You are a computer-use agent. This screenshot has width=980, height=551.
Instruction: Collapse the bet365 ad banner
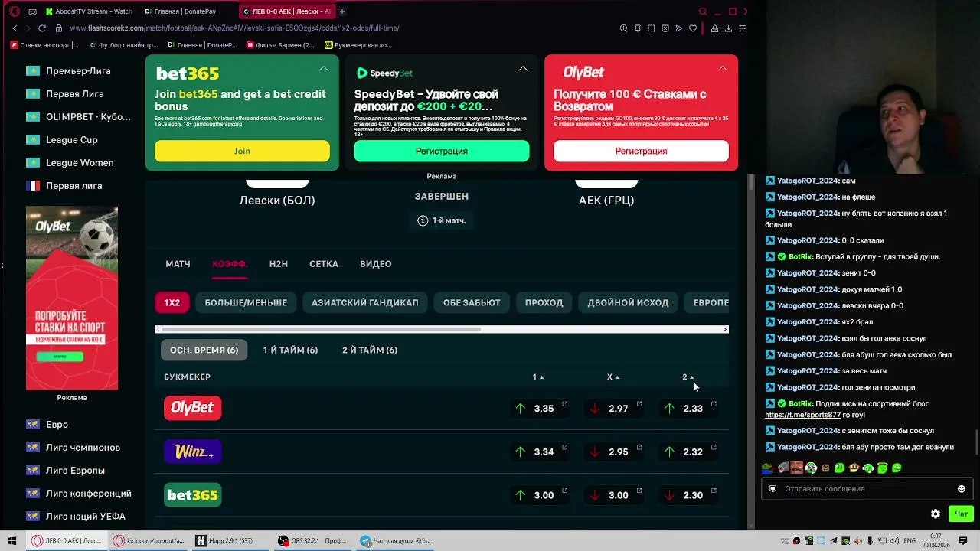click(x=324, y=69)
